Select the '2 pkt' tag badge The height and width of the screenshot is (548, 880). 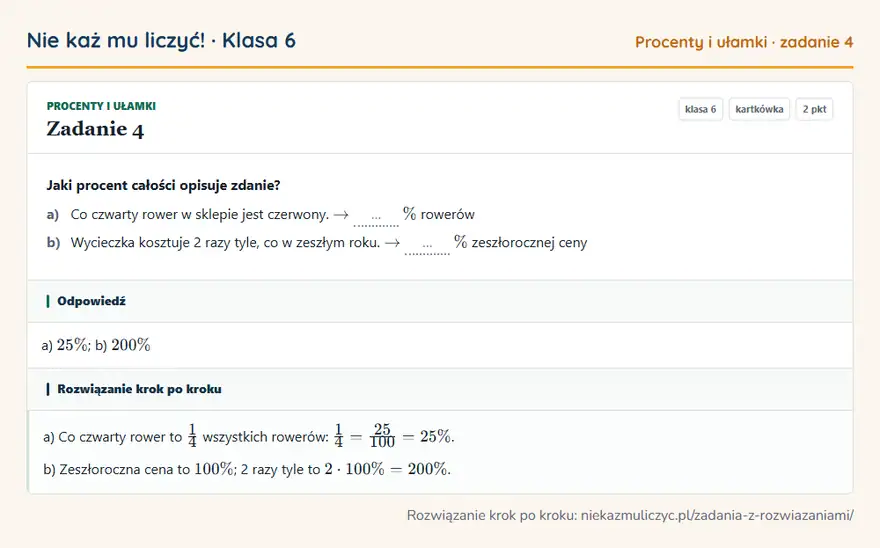(814, 109)
